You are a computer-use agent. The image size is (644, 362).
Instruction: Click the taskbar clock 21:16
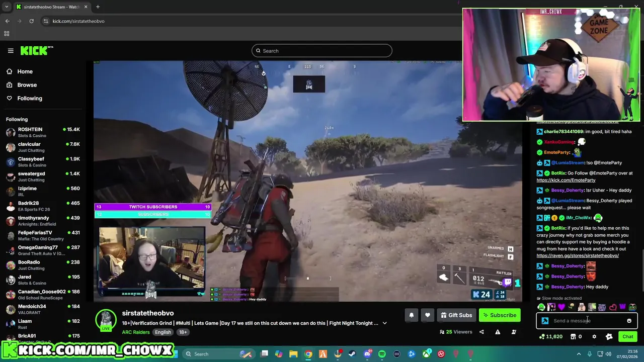point(632,351)
